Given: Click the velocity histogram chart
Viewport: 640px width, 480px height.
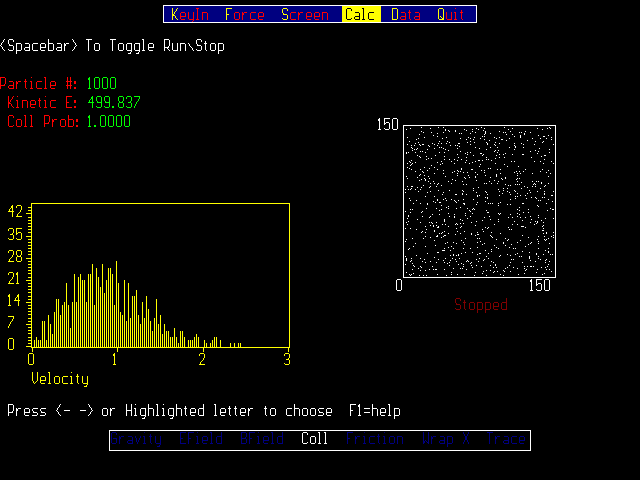Looking at the screenshot, I should tap(160, 275).
